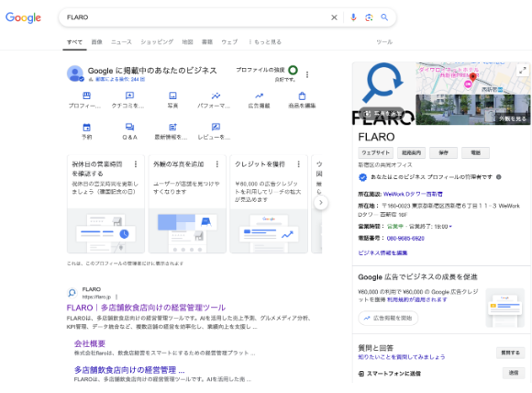
Task: Click the business profile avatar icon
Action: coord(75,73)
